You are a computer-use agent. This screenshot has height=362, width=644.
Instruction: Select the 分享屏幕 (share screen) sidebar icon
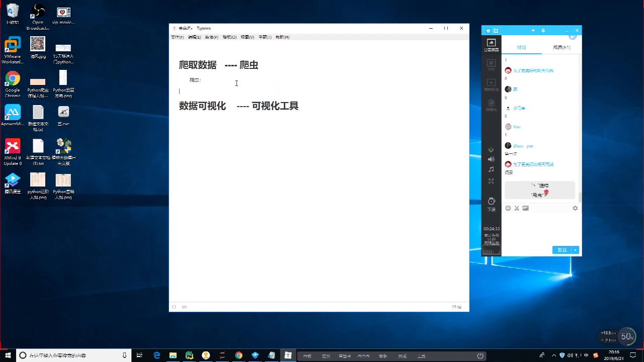coord(491,44)
